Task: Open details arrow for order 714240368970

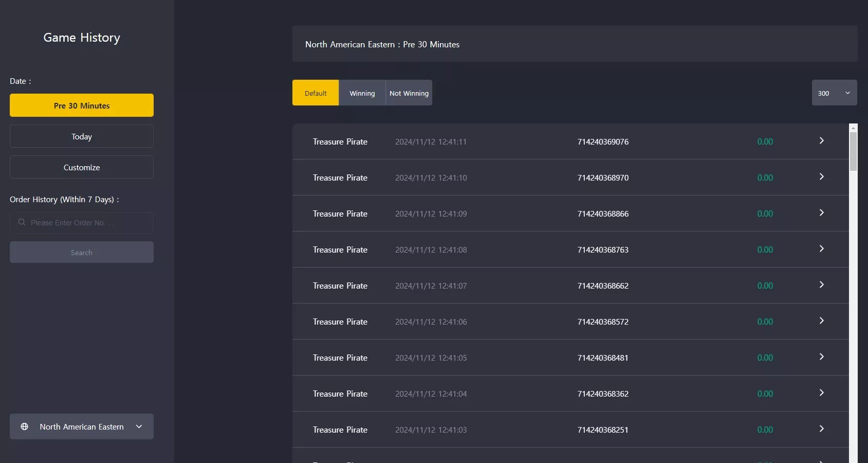Action: coord(821,176)
